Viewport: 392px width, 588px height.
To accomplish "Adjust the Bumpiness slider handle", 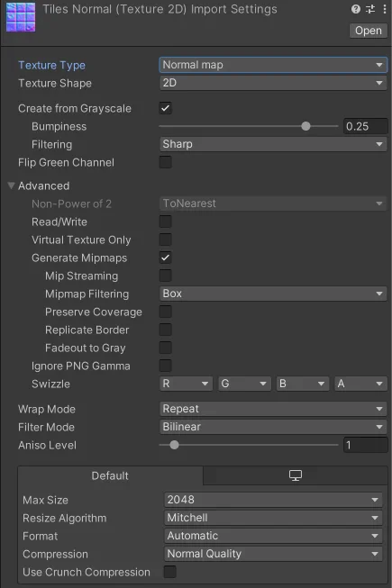I will 305,126.
